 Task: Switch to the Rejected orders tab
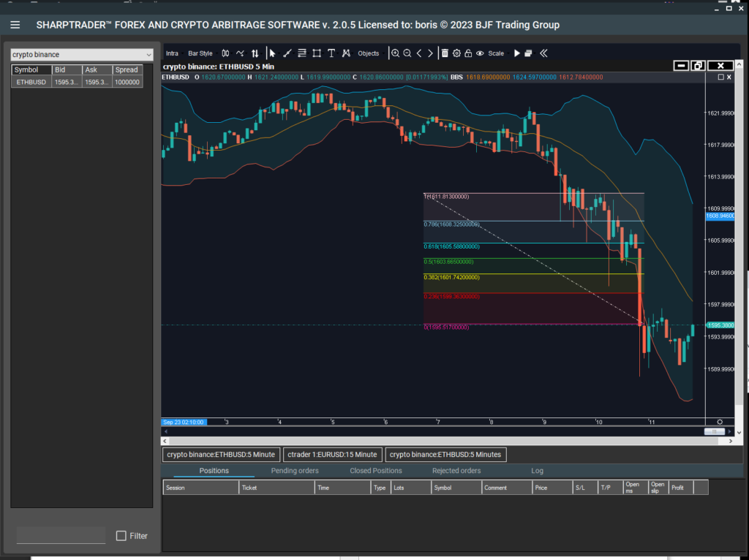pos(456,471)
